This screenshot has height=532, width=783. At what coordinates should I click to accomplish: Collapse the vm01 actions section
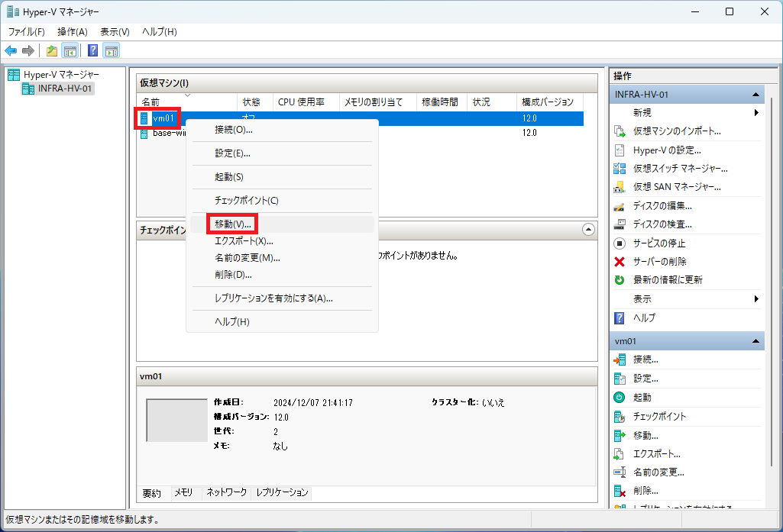click(x=755, y=341)
